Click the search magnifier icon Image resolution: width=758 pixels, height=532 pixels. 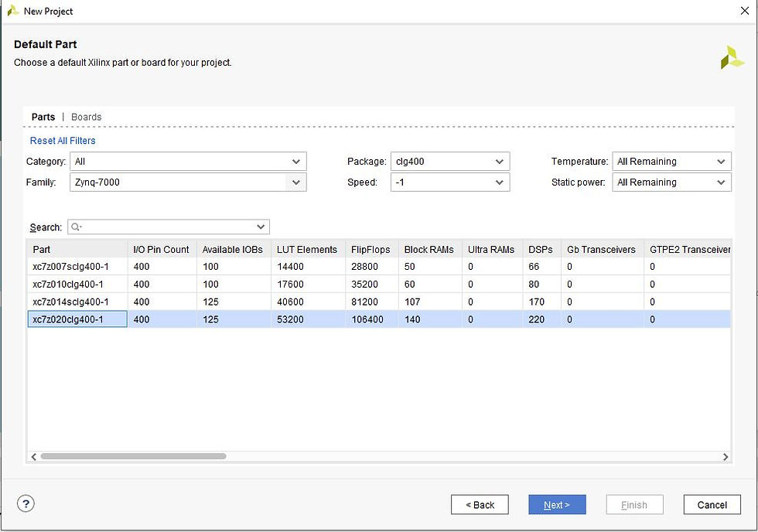coord(76,227)
